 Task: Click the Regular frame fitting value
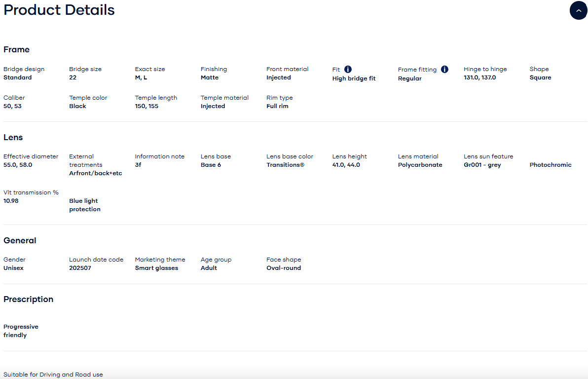tap(409, 78)
